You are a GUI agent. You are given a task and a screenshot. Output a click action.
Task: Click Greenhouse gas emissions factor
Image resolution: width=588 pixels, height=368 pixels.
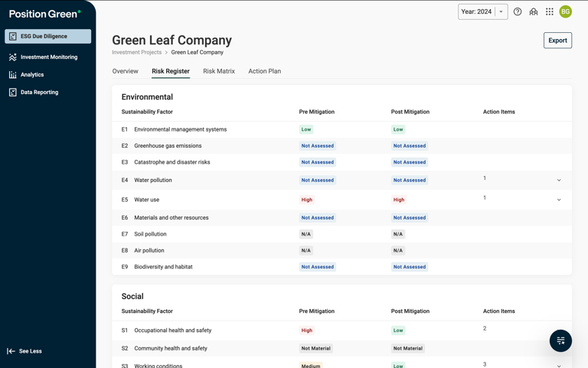coord(168,146)
